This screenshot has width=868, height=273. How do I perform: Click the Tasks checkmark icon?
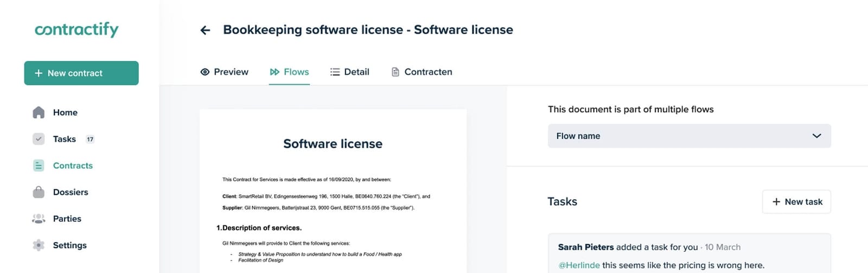39,139
